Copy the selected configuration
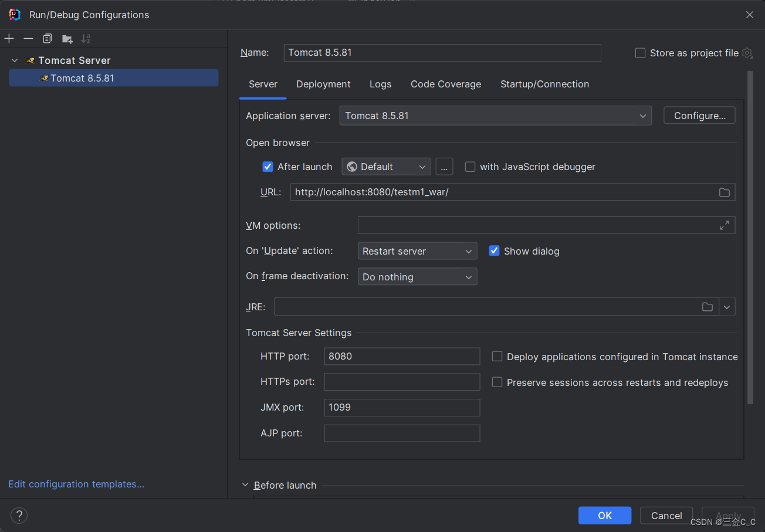 click(x=48, y=39)
